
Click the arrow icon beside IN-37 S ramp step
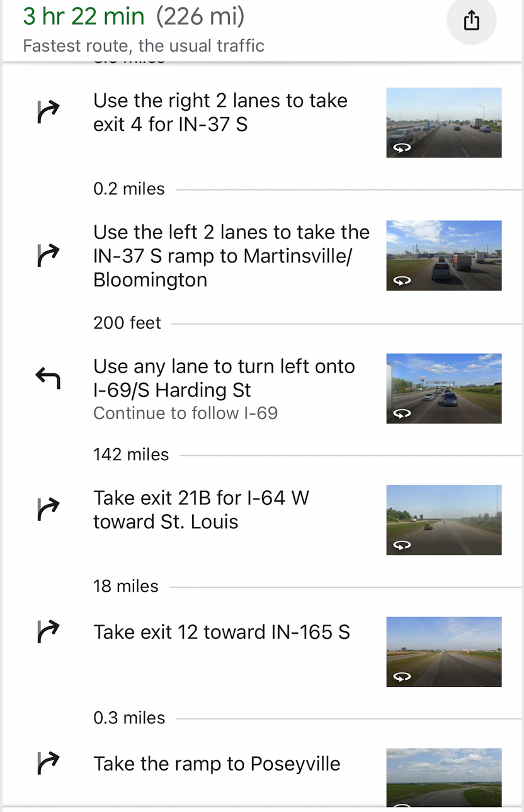(48, 256)
